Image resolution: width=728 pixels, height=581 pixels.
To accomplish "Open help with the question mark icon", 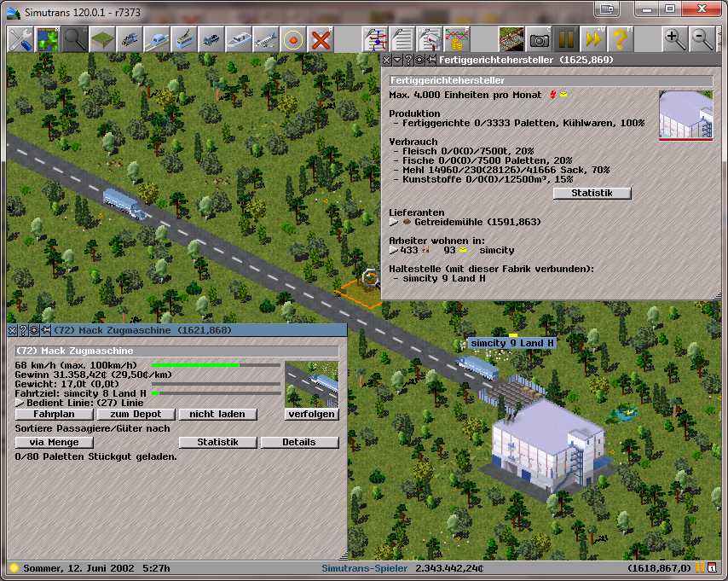I will click(x=621, y=39).
